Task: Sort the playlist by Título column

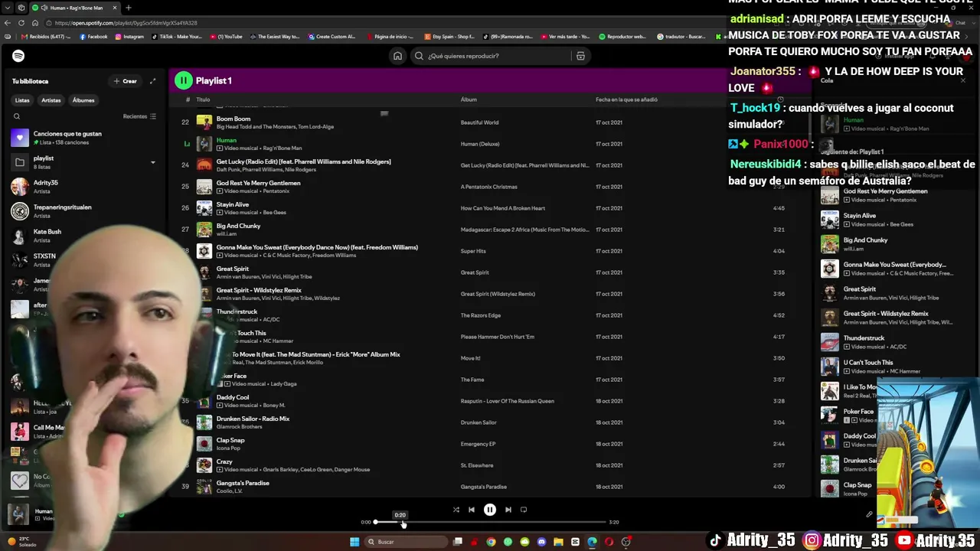Action: click(x=203, y=99)
